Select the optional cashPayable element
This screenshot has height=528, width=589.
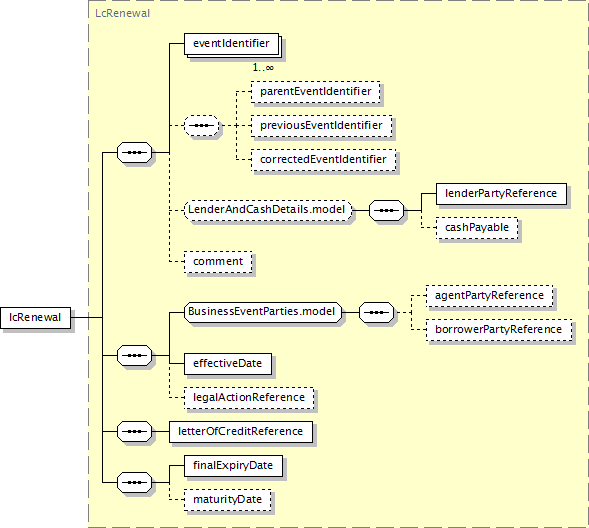pos(477,228)
